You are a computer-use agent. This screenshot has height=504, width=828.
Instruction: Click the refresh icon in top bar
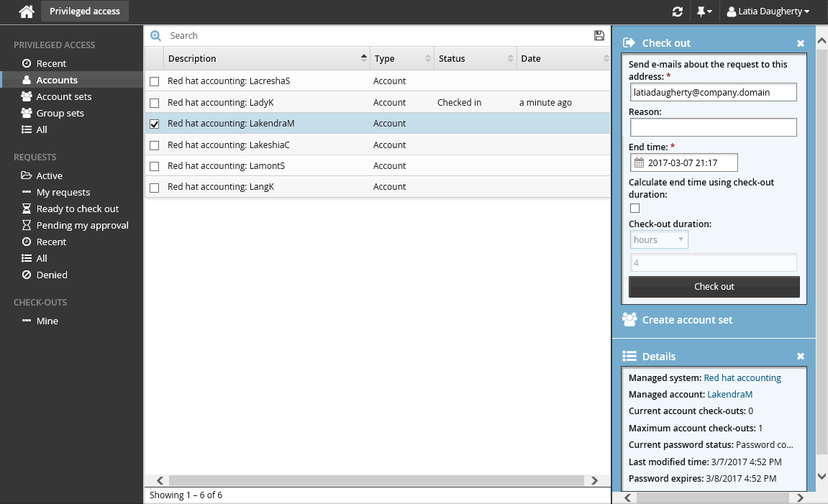point(677,12)
